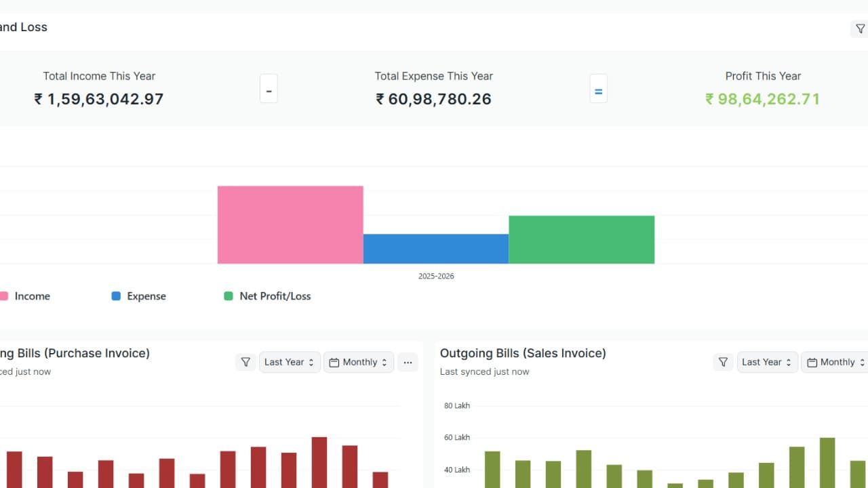Click the filter icon on Sales Invoice chart
868x488 pixels.
coord(723,362)
